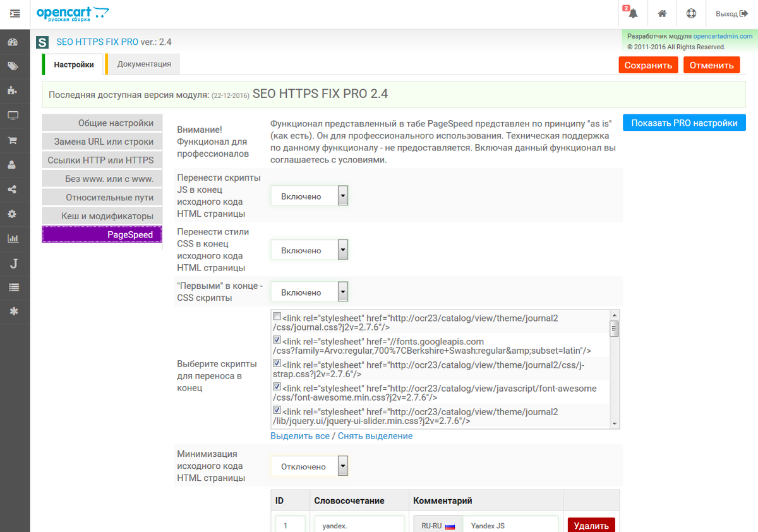Image resolution: width=758 pixels, height=532 pixels.
Task: Go to storefront via home icon
Action: (662, 13)
